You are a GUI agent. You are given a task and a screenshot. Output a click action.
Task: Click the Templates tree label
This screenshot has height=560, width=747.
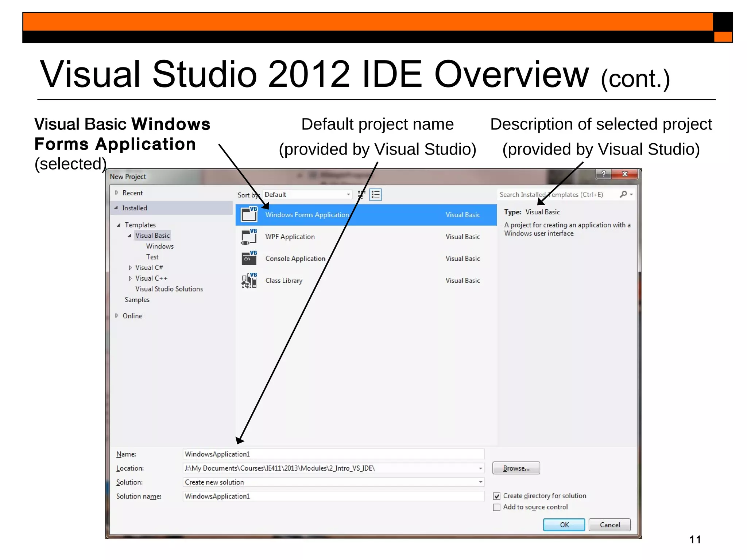coord(140,225)
